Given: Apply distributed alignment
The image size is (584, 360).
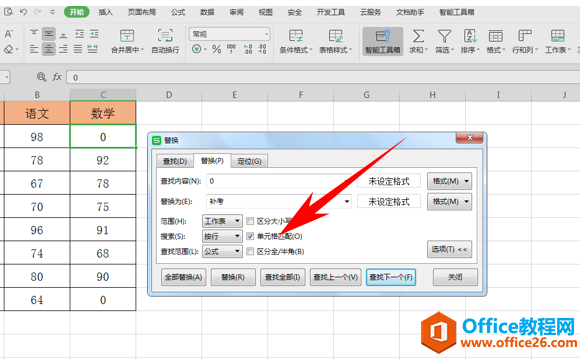Looking at the screenshot, I should pos(92,49).
